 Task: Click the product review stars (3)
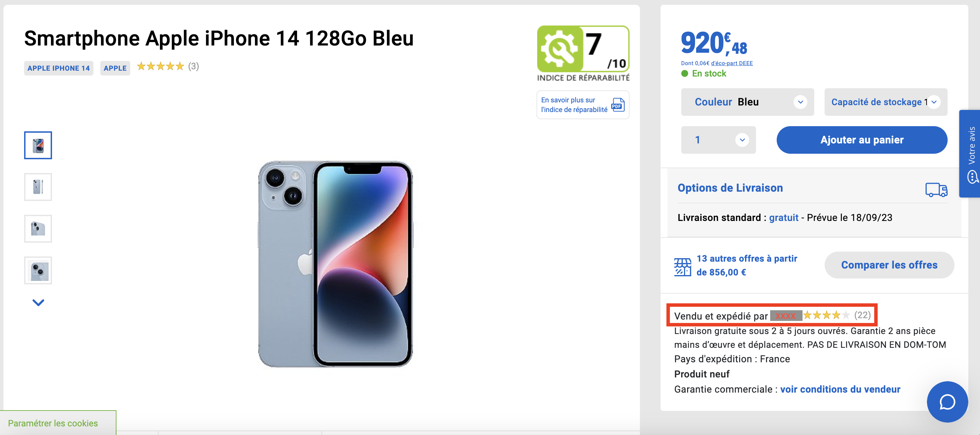(168, 67)
